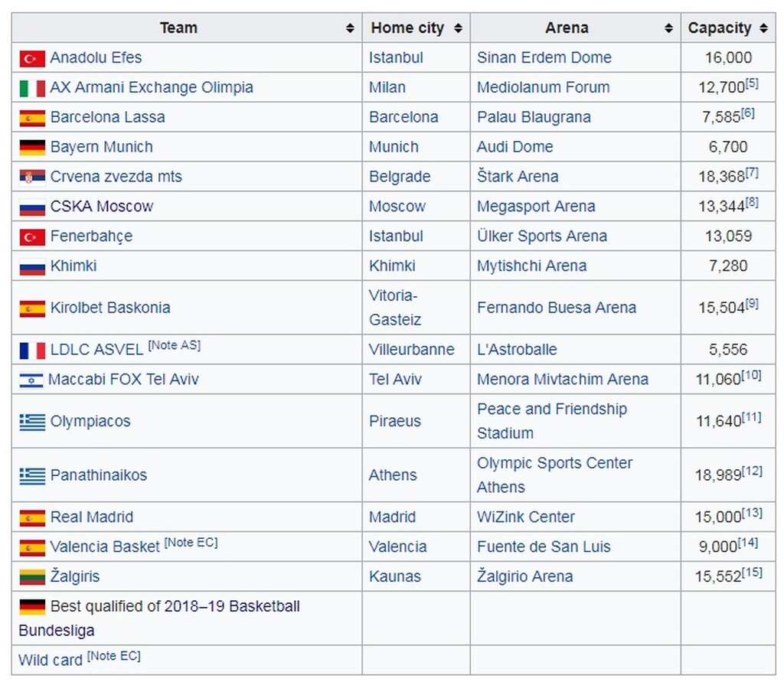The image size is (784, 682).
Task: Select the 5,556 capacity value
Action: 728,350
